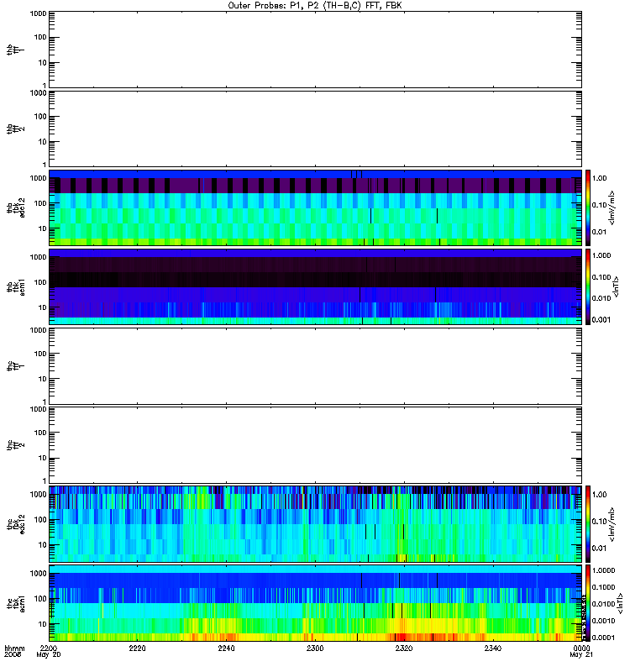Click the "0.0001" color bar tick label

(603, 638)
